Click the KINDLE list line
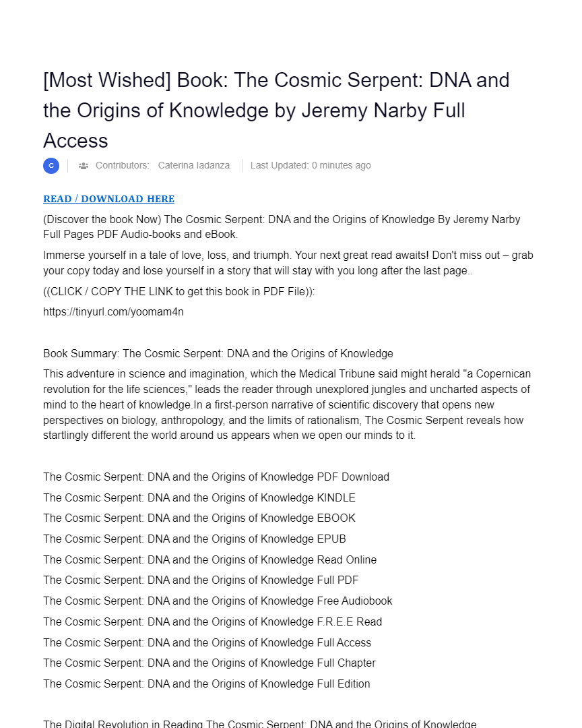This screenshot has height=728, width=582. tap(199, 498)
